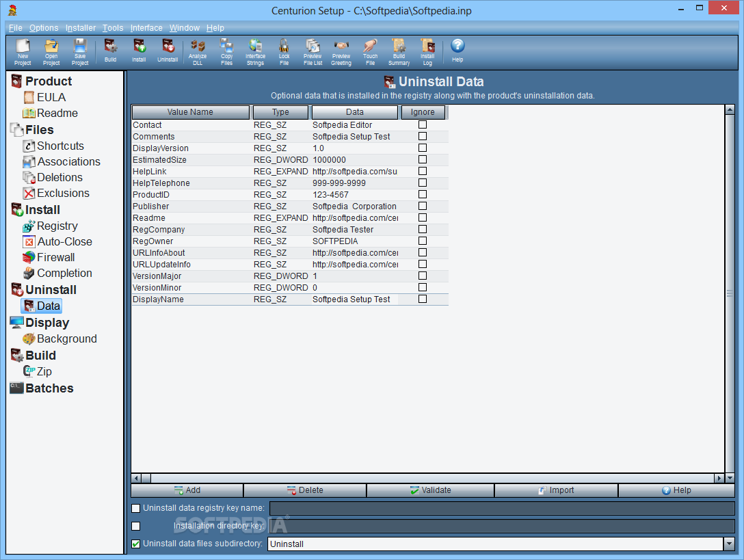This screenshot has width=744, height=560.
Task: Uncheck uninstall data files subdirectory checkbox
Action: (x=135, y=544)
